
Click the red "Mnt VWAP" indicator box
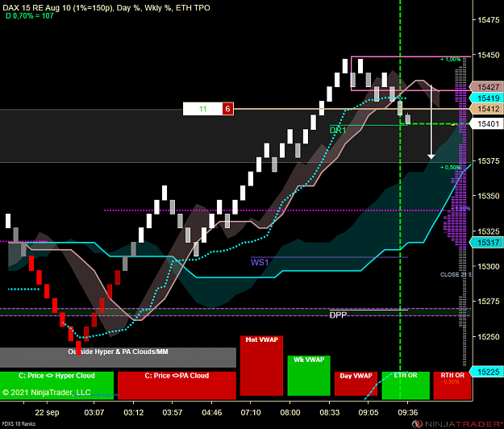coord(261,365)
